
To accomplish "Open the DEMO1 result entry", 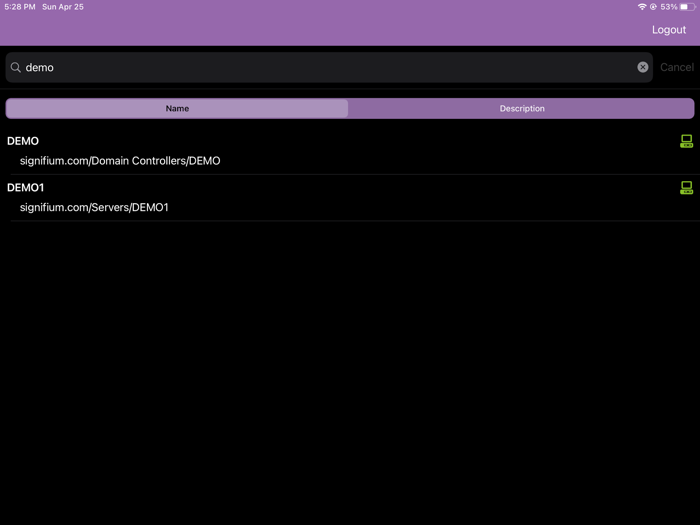I will (350, 197).
